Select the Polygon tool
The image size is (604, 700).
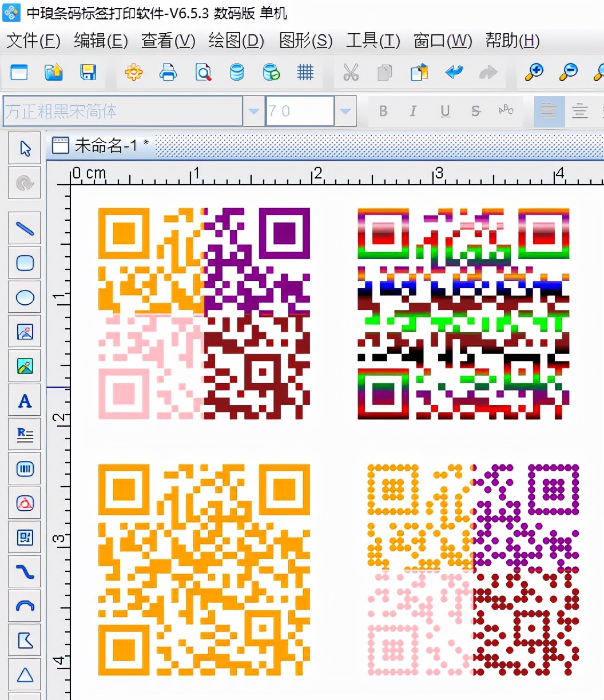point(25,641)
